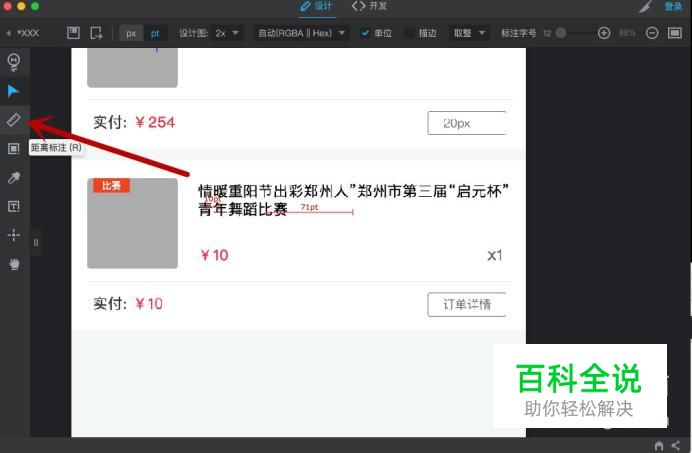Open the 设计图 2x scale dropdown

(x=227, y=33)
